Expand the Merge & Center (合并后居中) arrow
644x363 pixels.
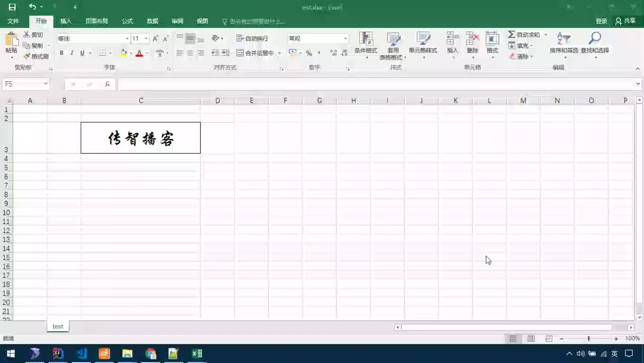pos(280,53)
